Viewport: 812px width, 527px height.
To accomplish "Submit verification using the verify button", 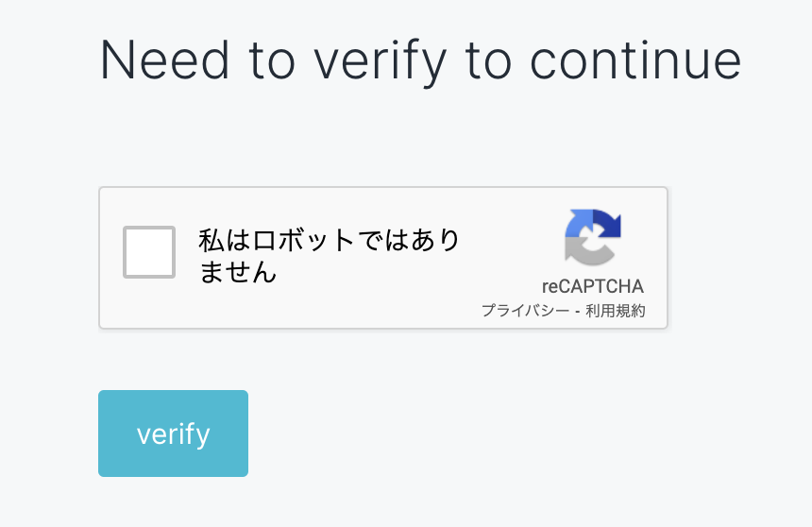I will pyautogui.click(x=173, y=433).
